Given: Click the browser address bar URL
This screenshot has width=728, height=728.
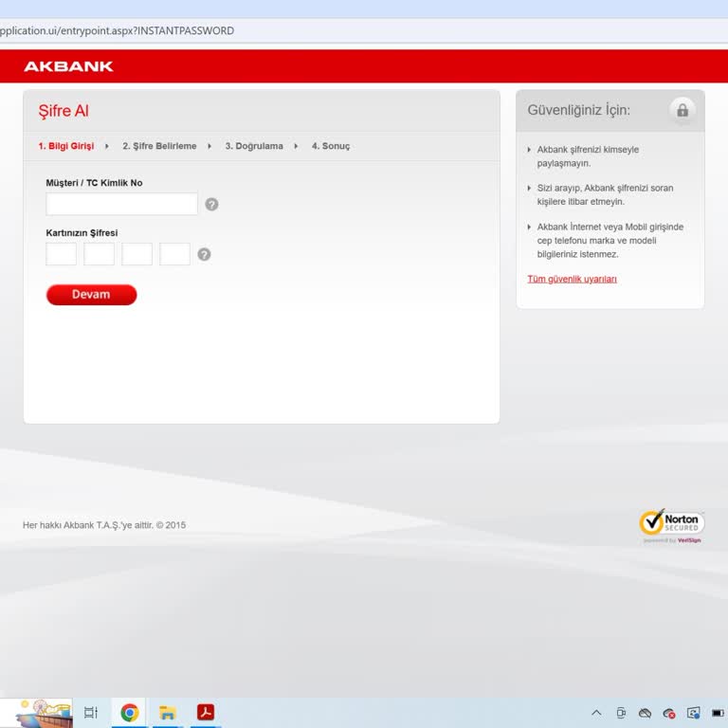Looking at the screenshot, I should point(117,30).
